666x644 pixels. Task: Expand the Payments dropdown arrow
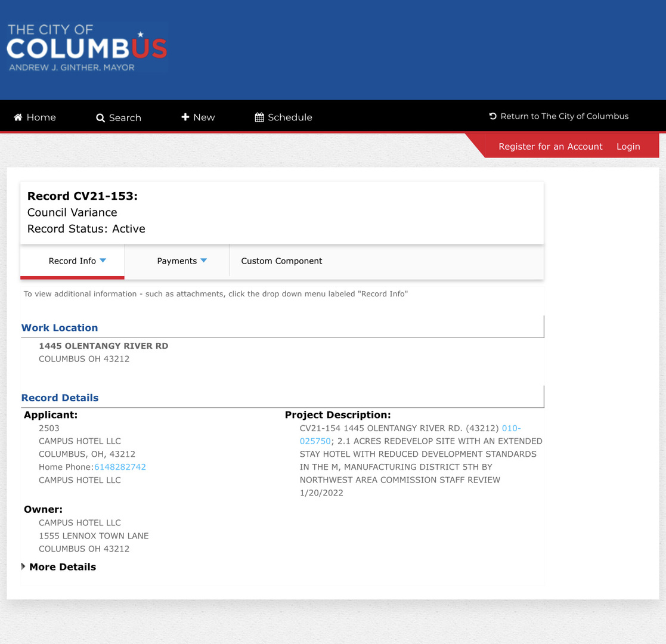click(203, 261)
